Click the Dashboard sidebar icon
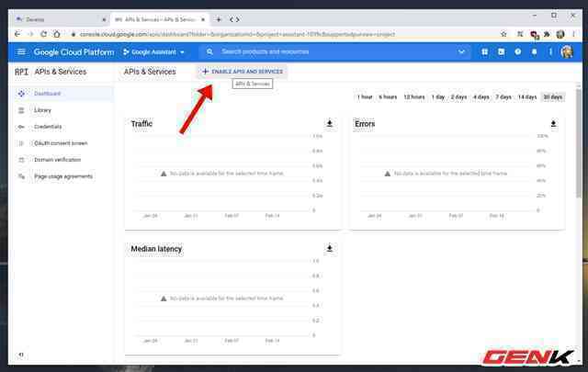 [21, 94]
